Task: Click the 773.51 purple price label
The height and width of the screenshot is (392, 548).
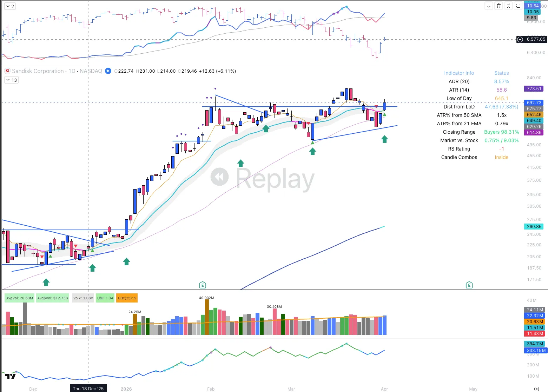Action: point(534,89)
